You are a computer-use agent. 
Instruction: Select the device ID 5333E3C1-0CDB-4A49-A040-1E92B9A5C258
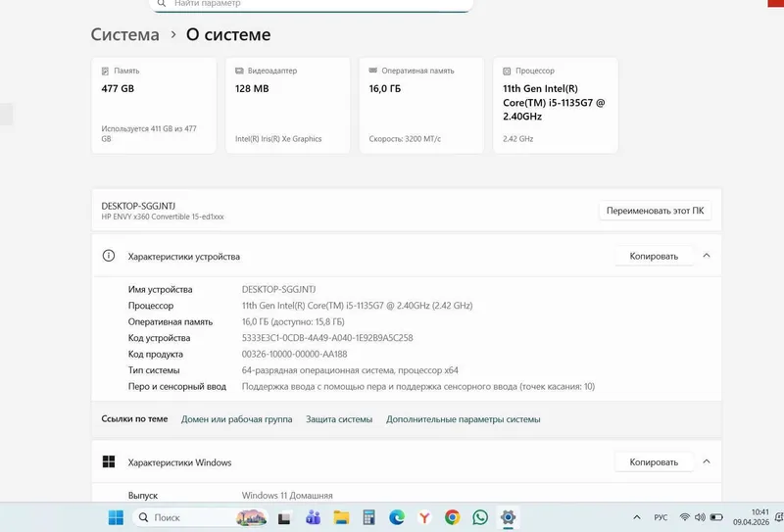tap(327, 337)
